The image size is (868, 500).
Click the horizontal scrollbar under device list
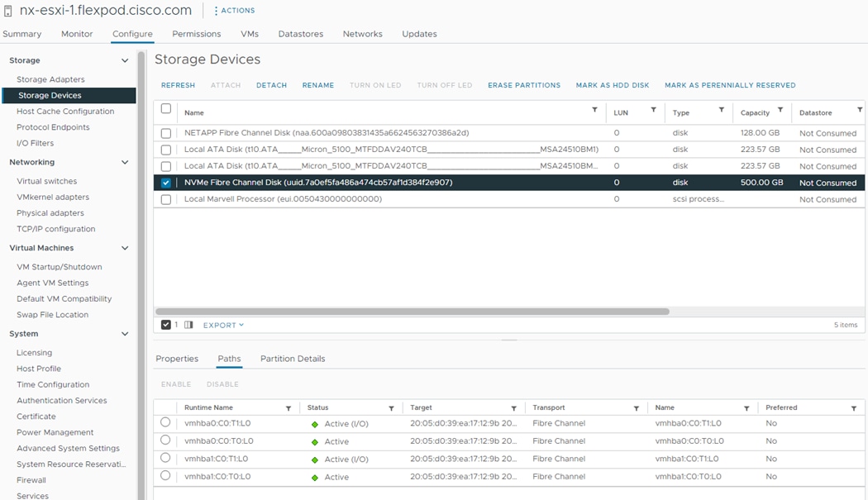tap(412, 312)
